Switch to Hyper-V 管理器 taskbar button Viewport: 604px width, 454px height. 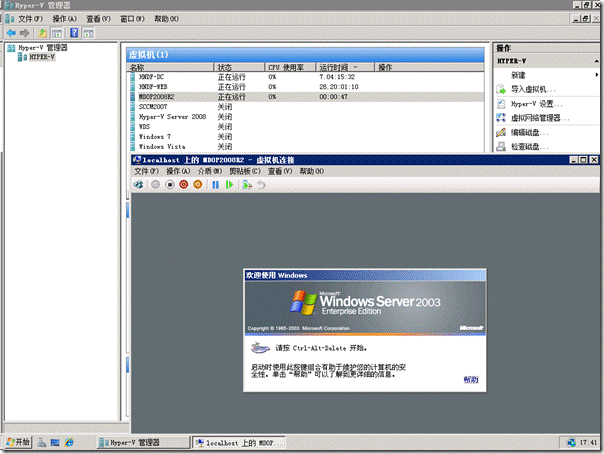143,443
